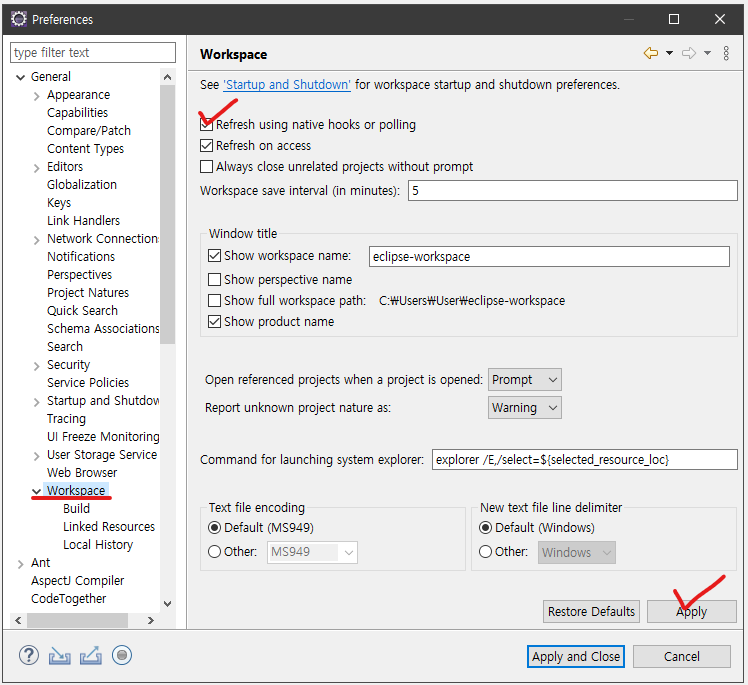Uncheck Refresh on access
Screen dimensions: 748x685
coord(207,145)
